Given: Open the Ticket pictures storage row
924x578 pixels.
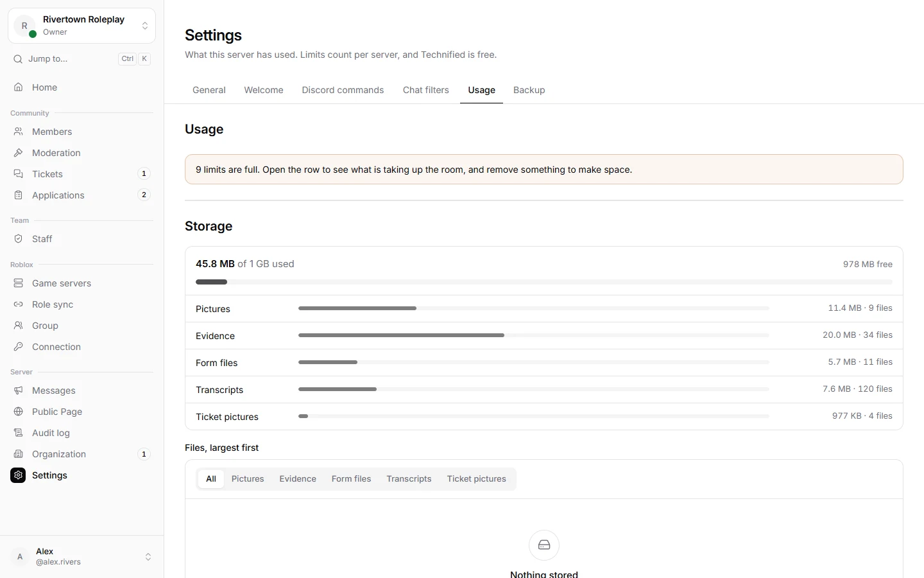Looking at the screenshot, I should coord(544,417).
